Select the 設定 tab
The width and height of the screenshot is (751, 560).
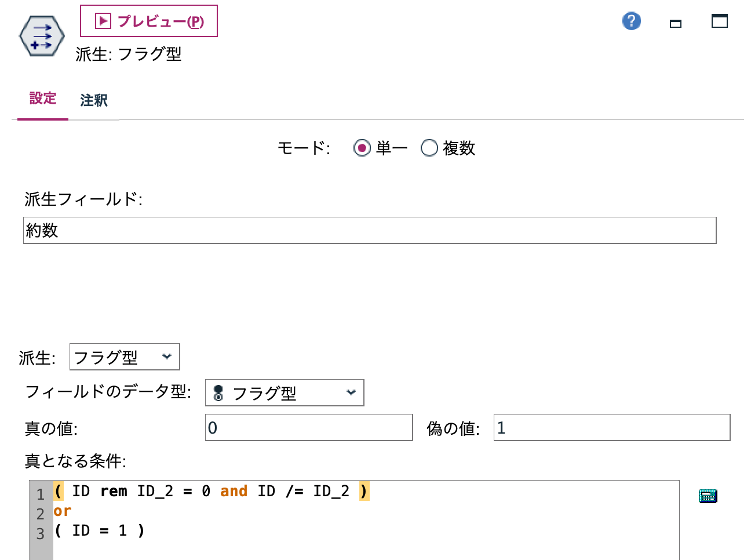point(42,99)
